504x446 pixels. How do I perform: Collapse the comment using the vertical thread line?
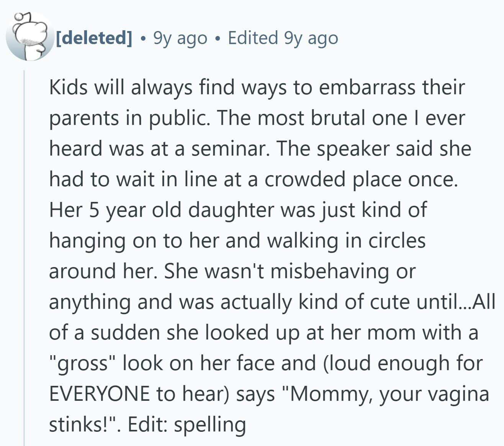(x=25, y=257)
